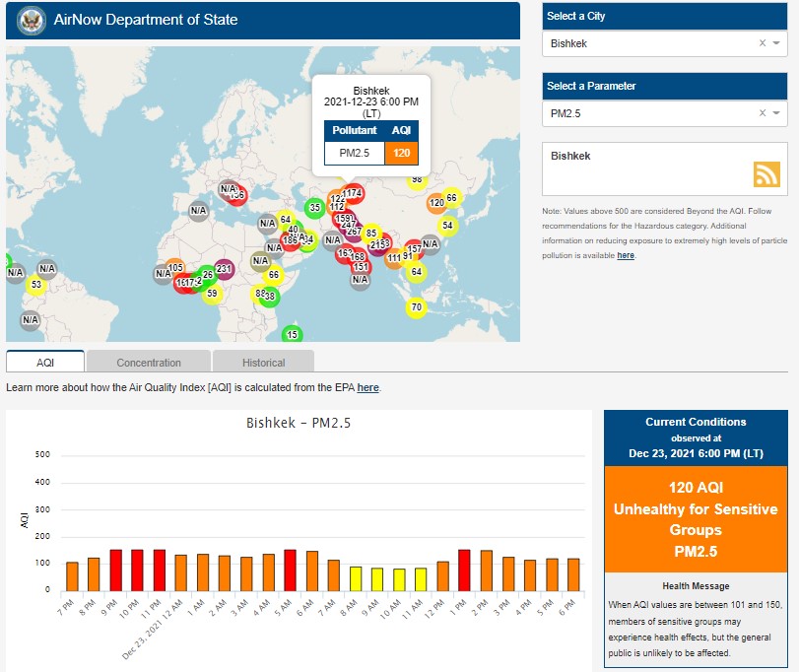Screen dimensions: 799x672
Task: Switch to the Concentration tab
Action: click(149, 363)
